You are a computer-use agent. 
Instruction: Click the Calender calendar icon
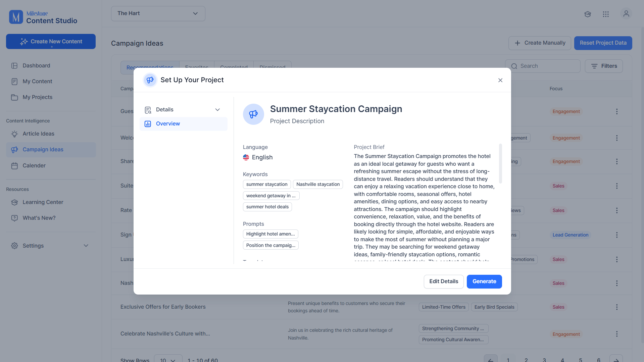(x=14, y=166)
